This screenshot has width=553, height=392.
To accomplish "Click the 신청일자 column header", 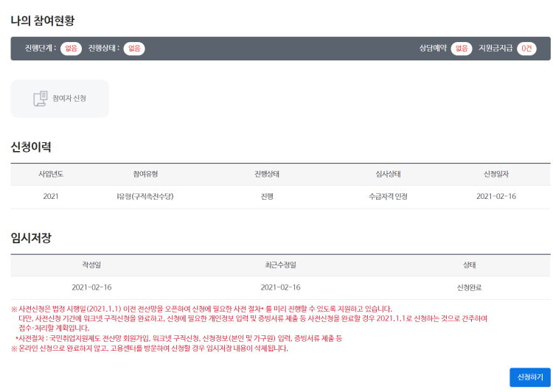I will (x=496, y=174).
